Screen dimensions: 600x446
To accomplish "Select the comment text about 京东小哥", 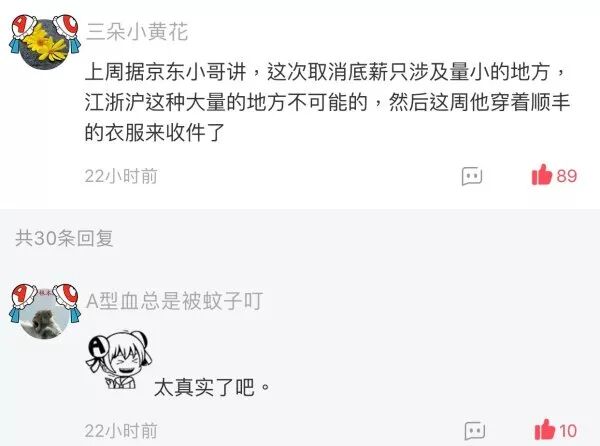I will [327, 102].
